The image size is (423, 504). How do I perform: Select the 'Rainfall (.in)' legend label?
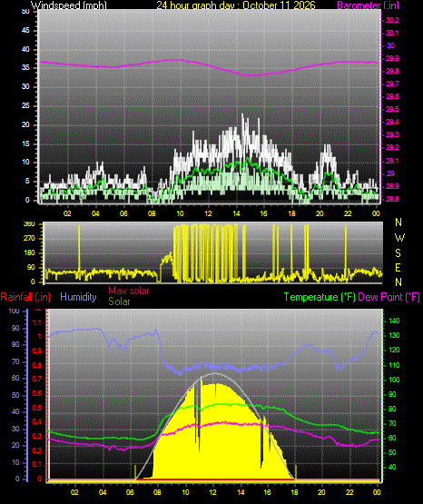[25, 297]
